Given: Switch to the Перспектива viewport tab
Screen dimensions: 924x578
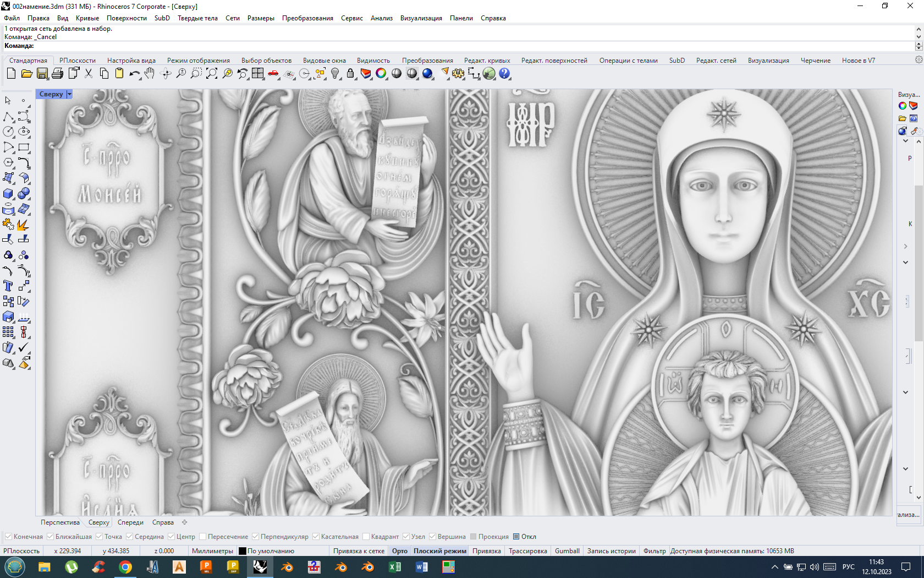Looking at the screenshot, I should (x=60, y=522).
